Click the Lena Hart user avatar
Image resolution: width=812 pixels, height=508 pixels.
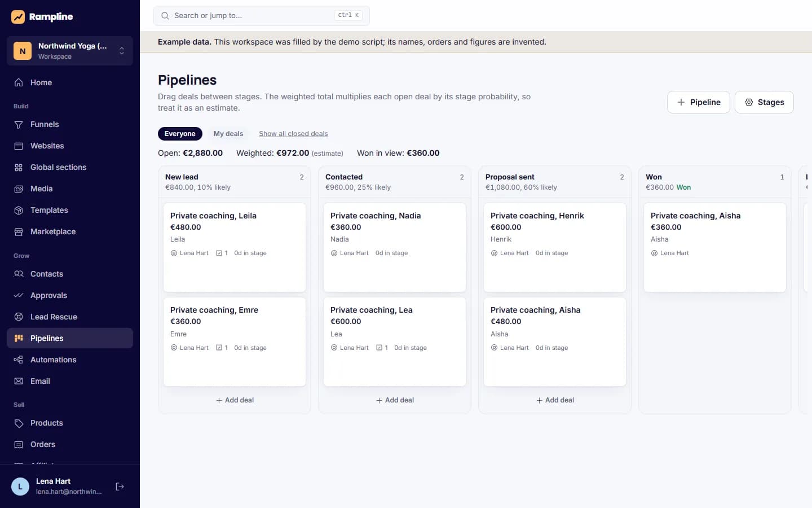coord(20,487)
